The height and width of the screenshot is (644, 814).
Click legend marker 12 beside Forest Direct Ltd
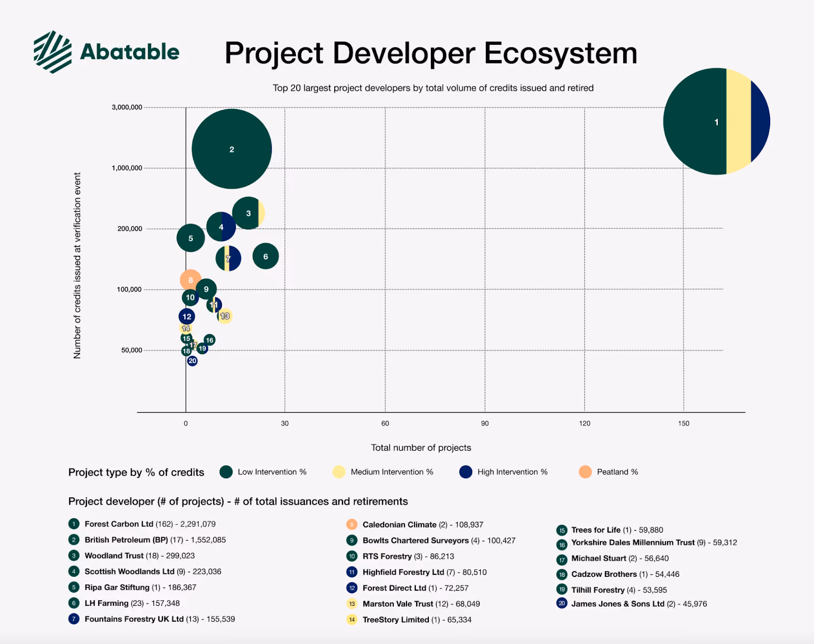coord(352,588)
